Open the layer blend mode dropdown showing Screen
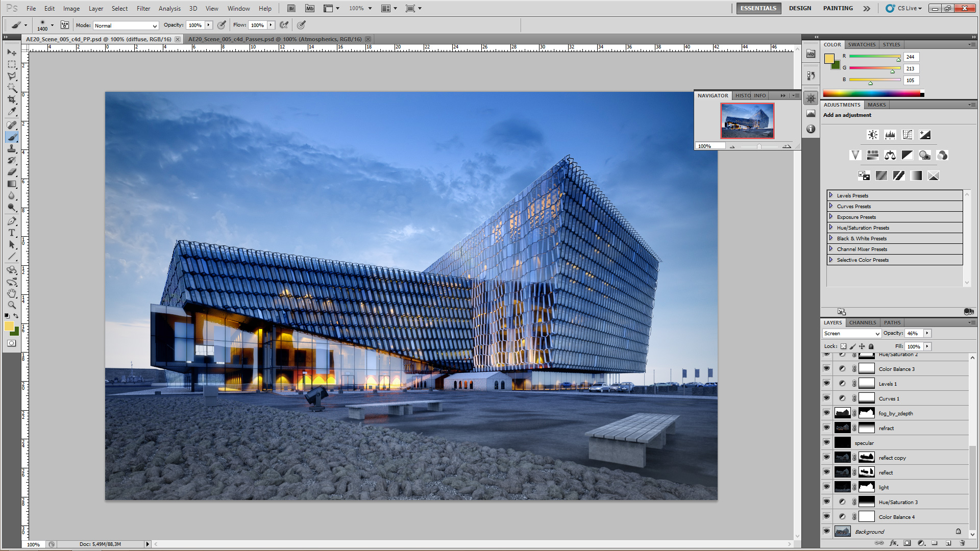 coord(851,333)
